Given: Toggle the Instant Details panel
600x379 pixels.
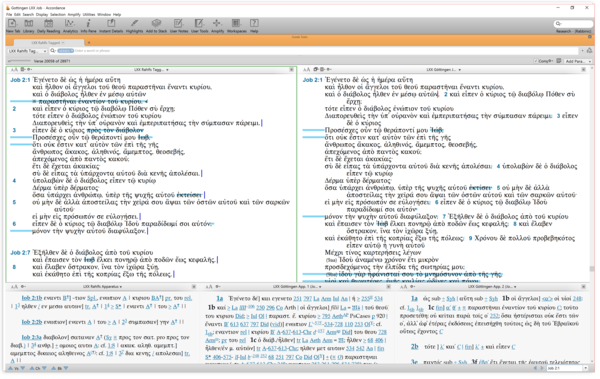Looking at the screenshot, I should click(111, 26).
